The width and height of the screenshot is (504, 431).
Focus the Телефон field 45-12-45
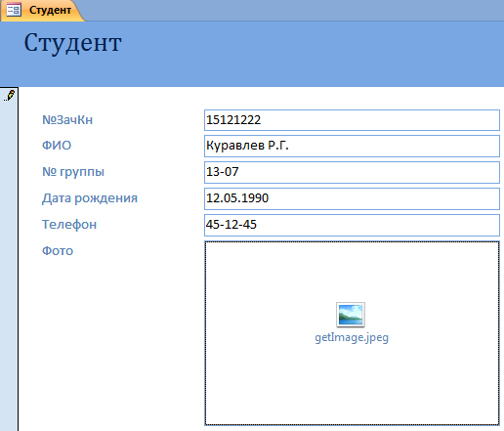352,225
